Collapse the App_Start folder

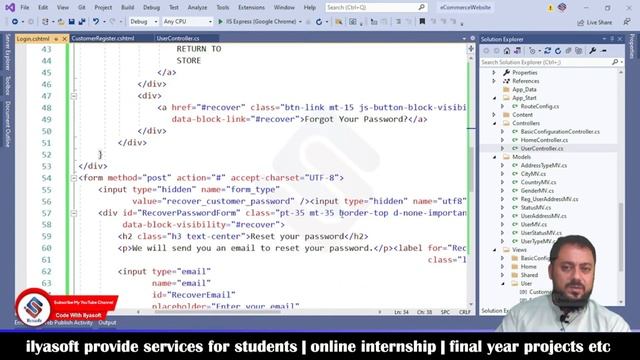494,98
